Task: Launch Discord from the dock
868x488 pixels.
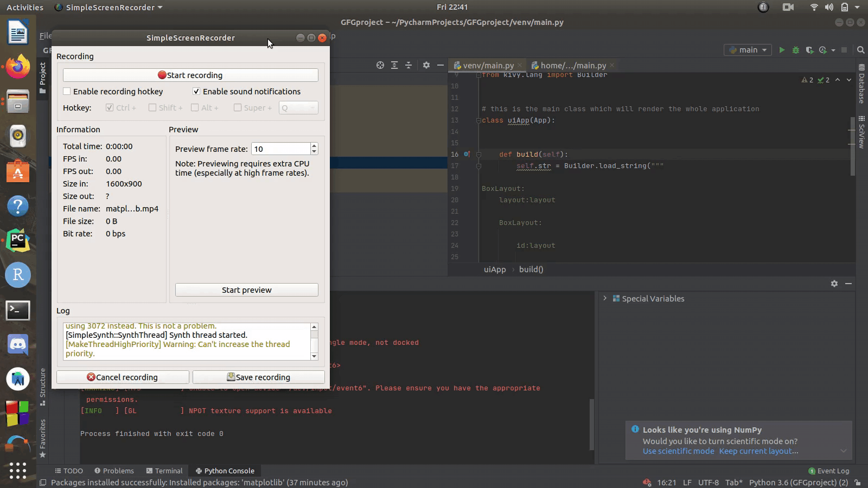Action: [x=18, y=344]
